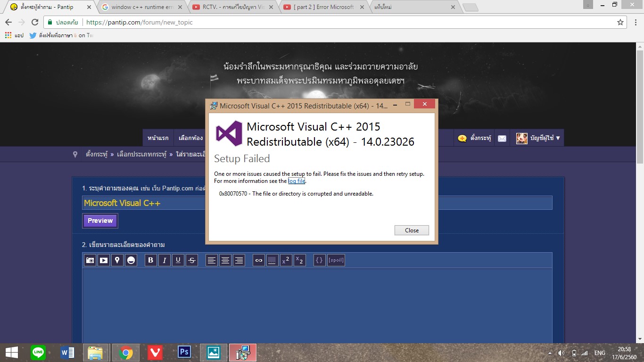The height and width of the screenshot is (362, 644).
Task: Open the volume control in system tray
Action: click(x=561, y=353)
